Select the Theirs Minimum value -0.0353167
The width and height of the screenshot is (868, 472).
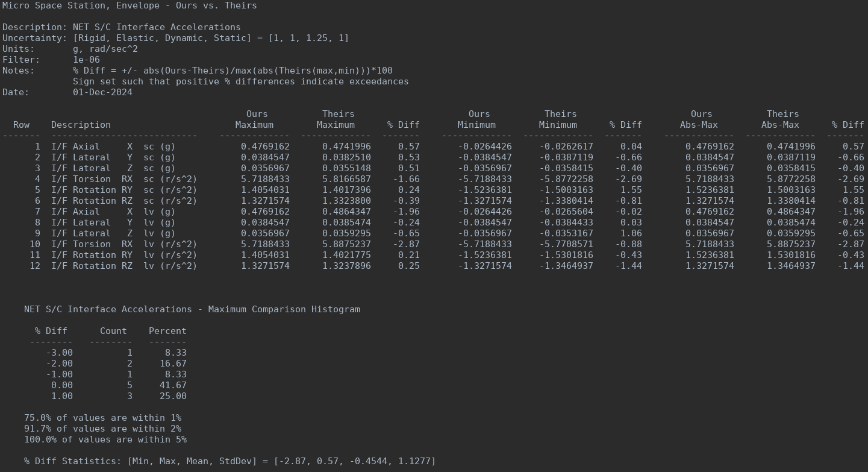(566, 233)
